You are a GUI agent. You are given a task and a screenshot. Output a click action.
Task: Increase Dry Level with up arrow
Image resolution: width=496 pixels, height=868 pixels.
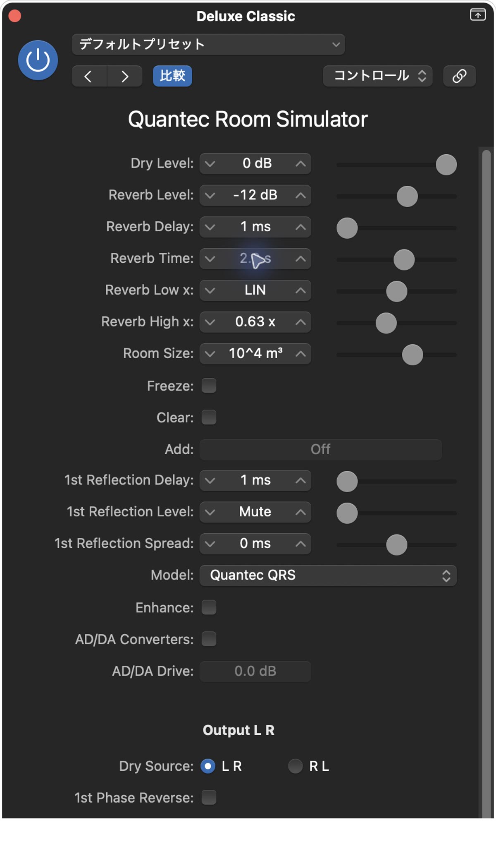click(x=300, y=164)
